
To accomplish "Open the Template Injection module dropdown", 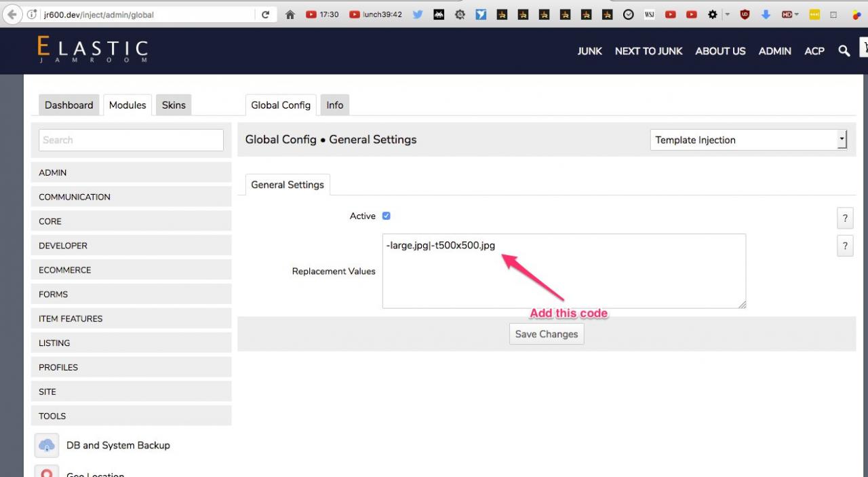I will 748,140.
